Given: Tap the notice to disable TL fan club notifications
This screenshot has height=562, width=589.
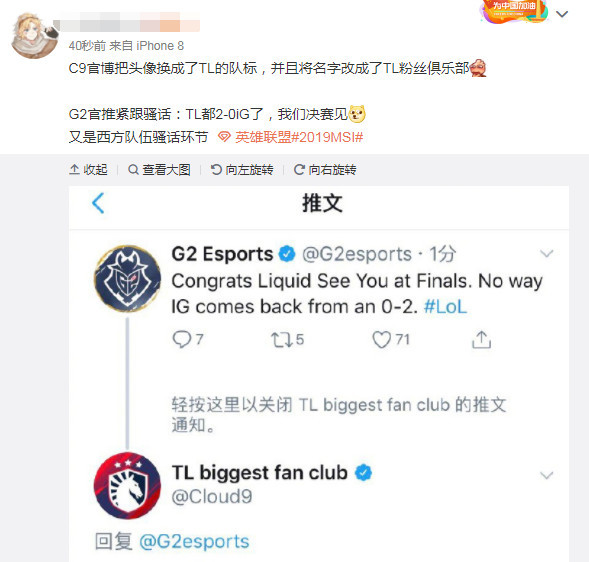Looking at the screenshot, I should [x=339, y=415].
